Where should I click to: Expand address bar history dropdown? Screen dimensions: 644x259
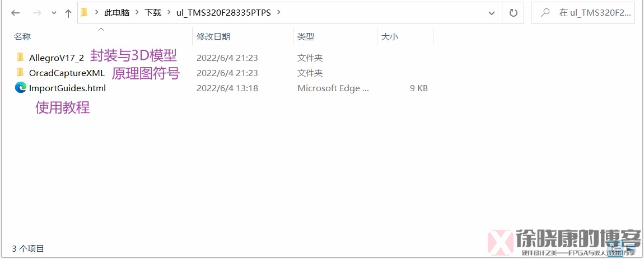point(491,13)
